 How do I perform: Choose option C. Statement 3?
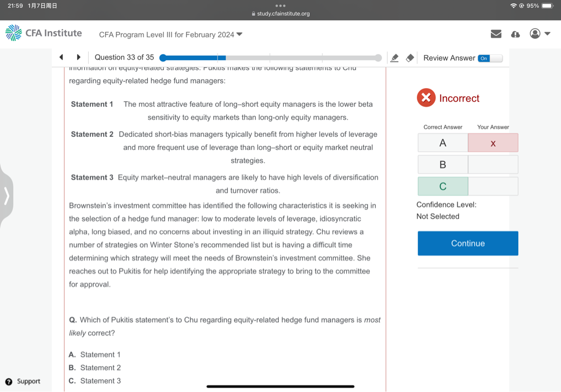(94, 381)
